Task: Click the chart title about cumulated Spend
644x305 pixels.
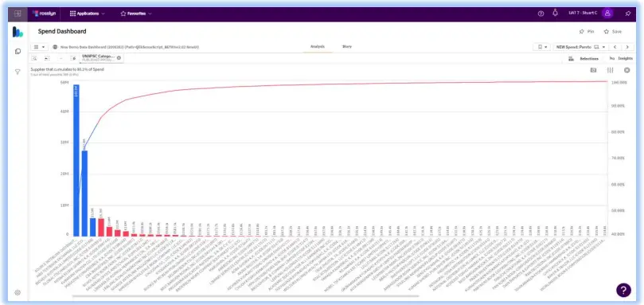Action: 68,69
